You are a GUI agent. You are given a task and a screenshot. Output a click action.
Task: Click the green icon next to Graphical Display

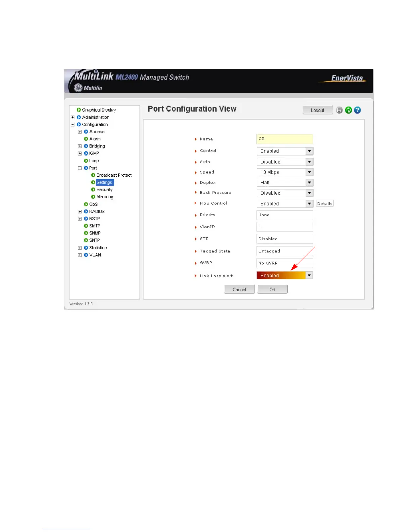point(79,110)
